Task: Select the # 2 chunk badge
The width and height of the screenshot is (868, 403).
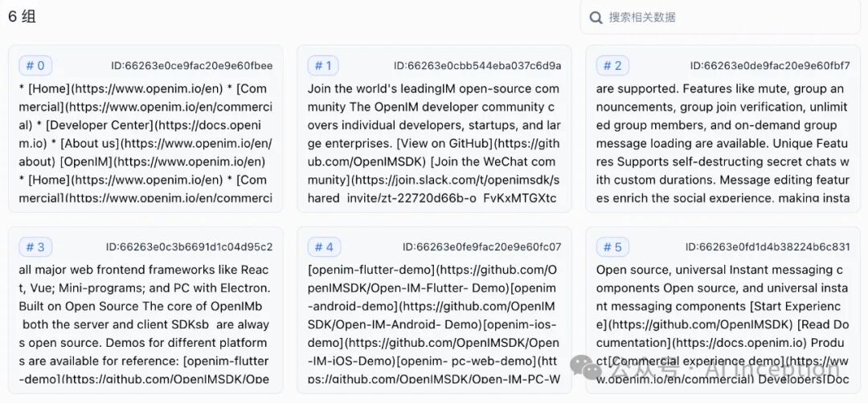Action: [x=612, y=66]
